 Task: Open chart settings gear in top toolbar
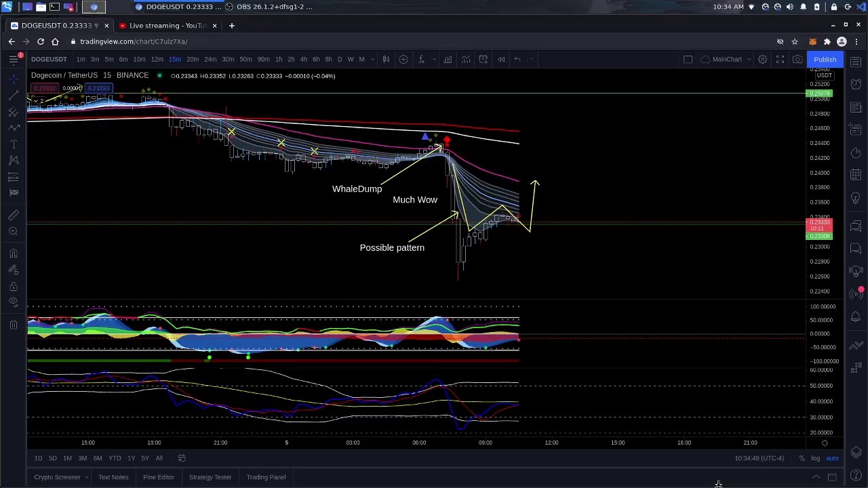pos(762,60)
